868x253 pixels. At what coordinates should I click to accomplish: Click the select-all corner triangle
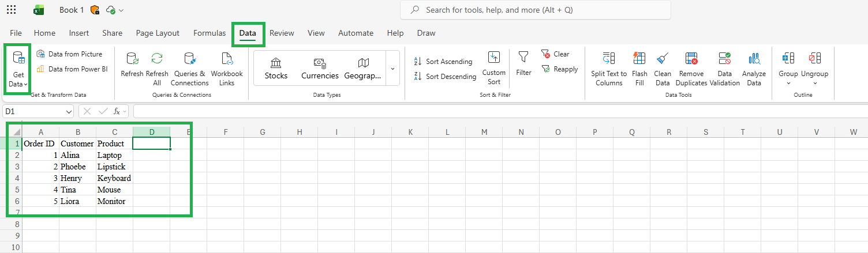17,132
